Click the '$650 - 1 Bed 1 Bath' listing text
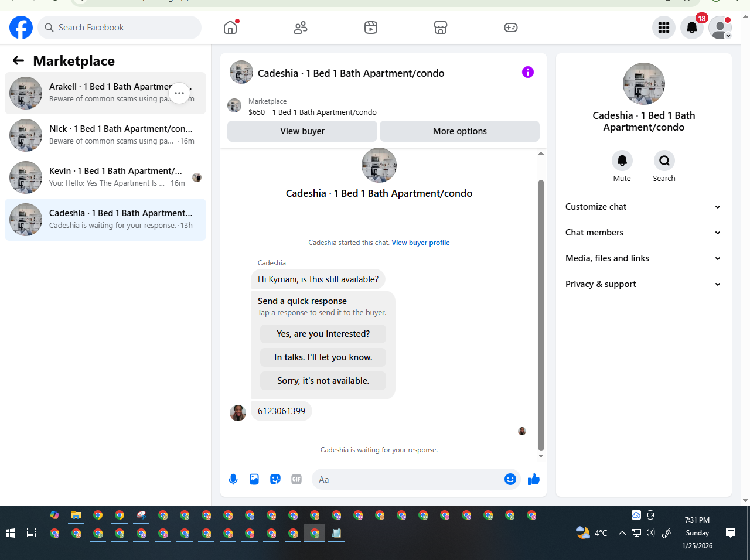 point(312,112)
